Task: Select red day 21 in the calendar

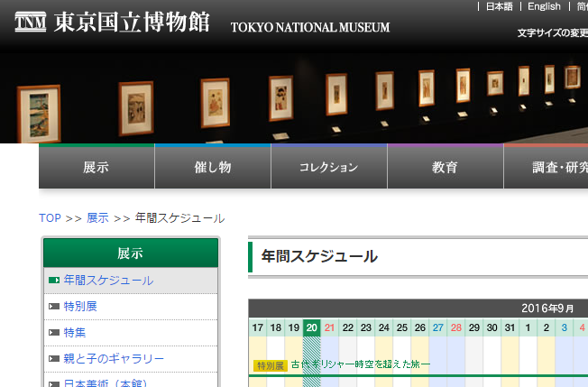Action: [330, 327]
